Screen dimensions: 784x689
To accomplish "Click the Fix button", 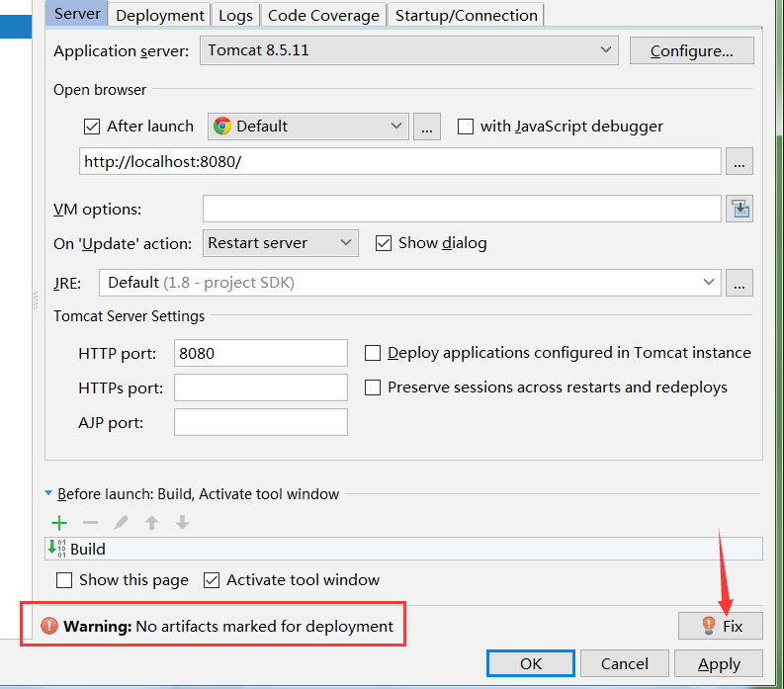I will (721, 626).
